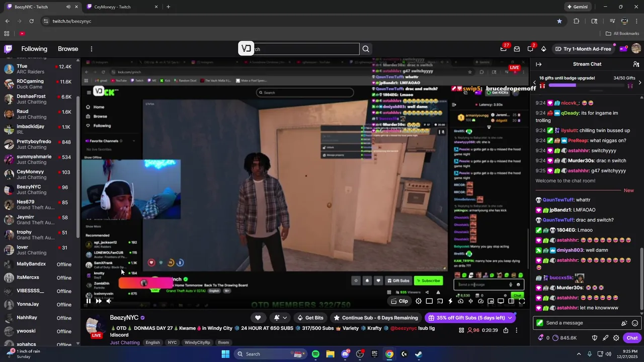This screenshot has width=644, height=362.
Task: Go to next gift goal with right chevron
Action: pos(639,82)
